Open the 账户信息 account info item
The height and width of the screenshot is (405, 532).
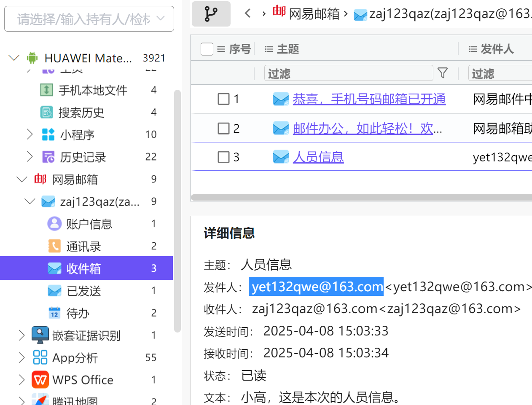pyautogui.click(x=89, y=224)
